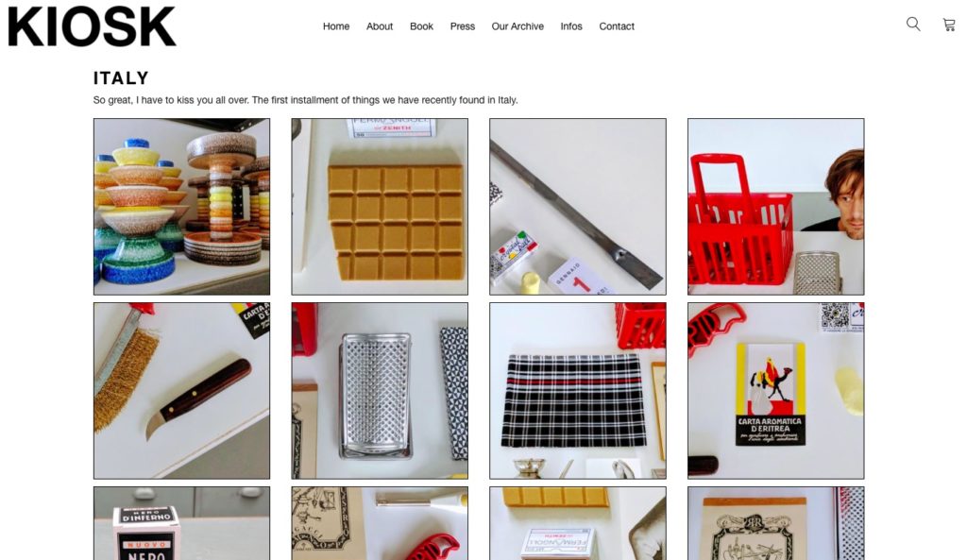Screen dimensions: 967x560
Task: Open the Contact link
Action: coord(617,26)
